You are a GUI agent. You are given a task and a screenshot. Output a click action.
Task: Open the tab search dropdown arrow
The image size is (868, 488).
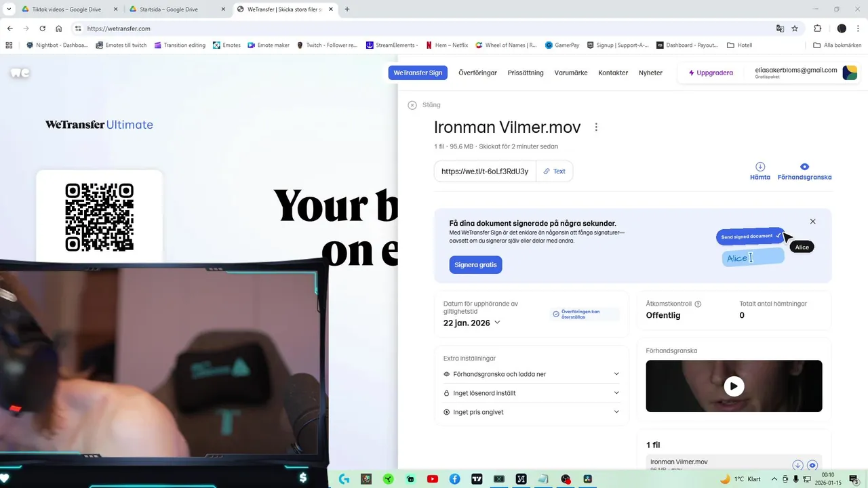pyautogui.click(x=8, y=9)
